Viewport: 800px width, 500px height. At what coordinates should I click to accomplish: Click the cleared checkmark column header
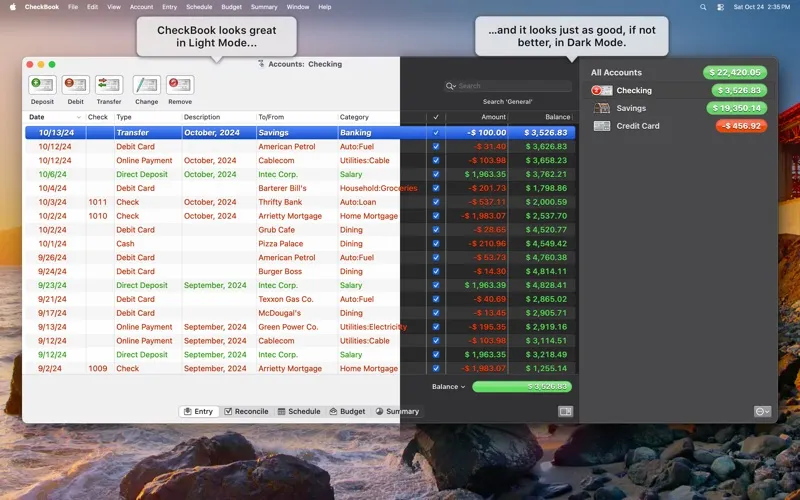point(436,117)
